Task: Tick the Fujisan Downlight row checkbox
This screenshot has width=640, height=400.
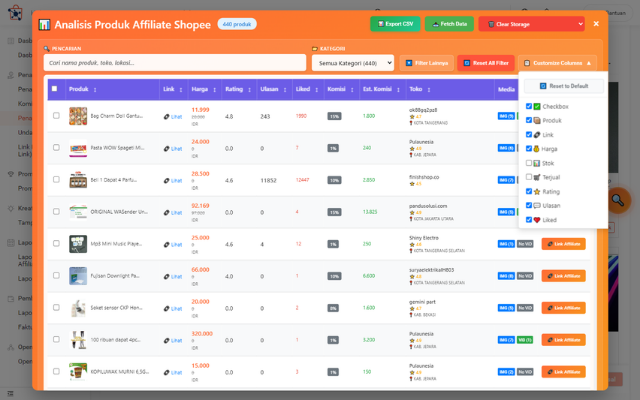Action: pyautogui.click(x=56, y=276)
